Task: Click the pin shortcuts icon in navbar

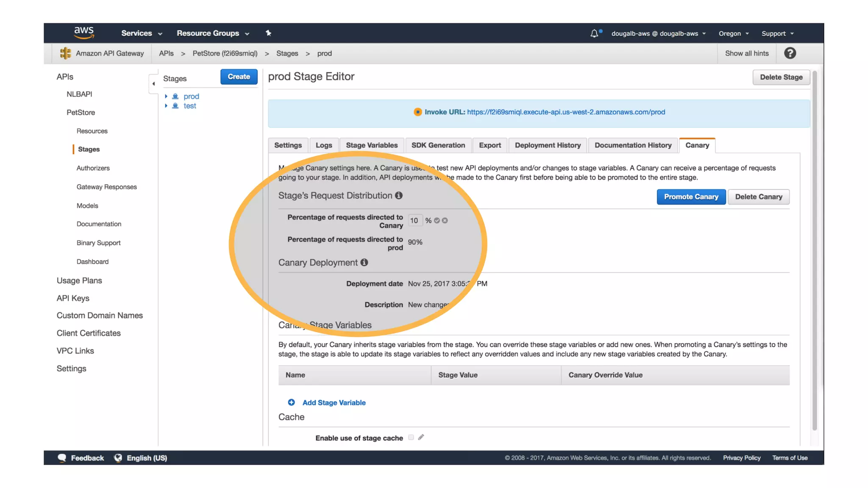Action: 268,33
